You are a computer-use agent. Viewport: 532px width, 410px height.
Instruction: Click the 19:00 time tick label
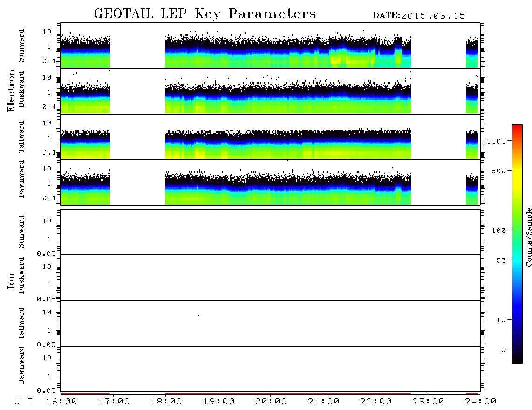tap(219, 402)
